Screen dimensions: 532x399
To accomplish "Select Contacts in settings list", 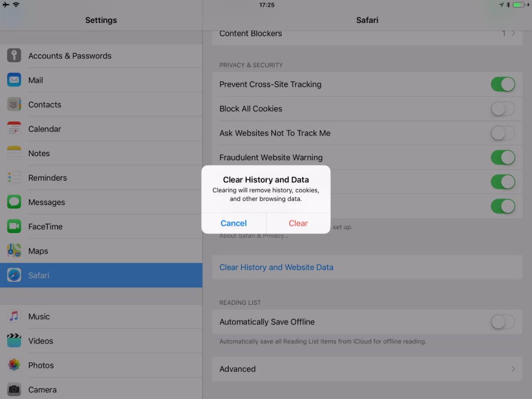I will click(101, 104).
